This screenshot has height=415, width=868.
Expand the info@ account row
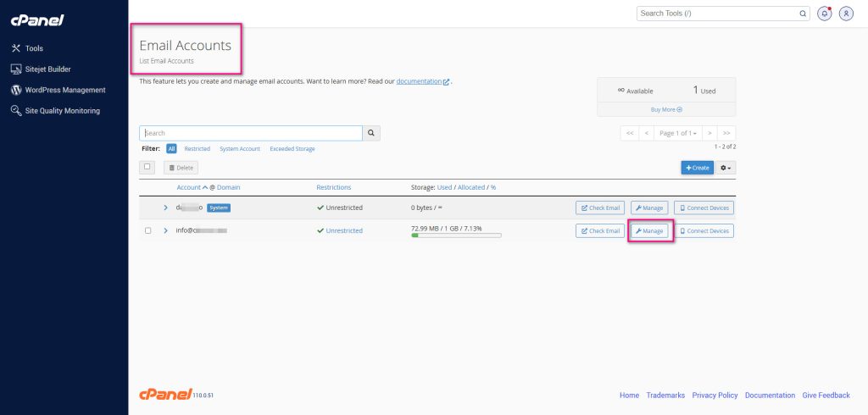pyautogui.click(x=165, y=230)
